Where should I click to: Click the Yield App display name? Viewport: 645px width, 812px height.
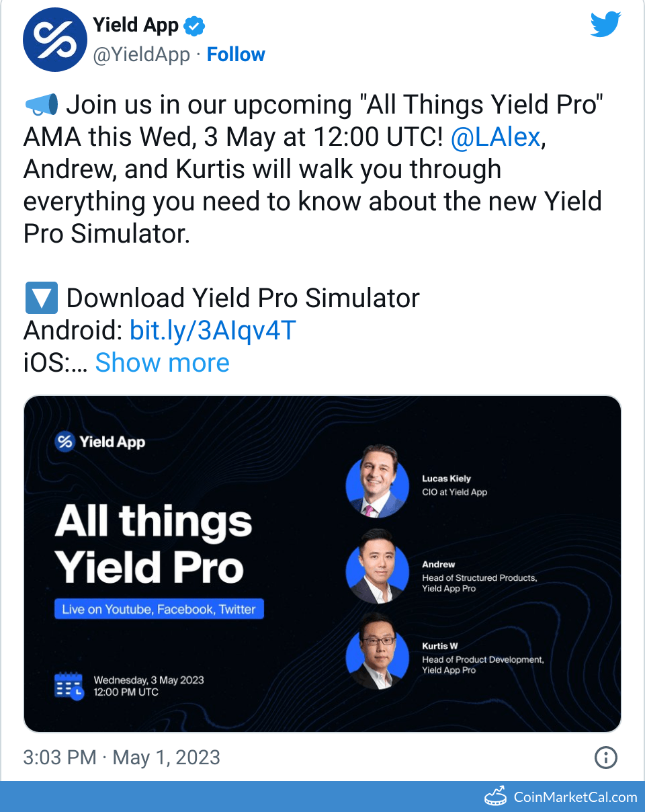pyautogui.click(x=136, y=26)
